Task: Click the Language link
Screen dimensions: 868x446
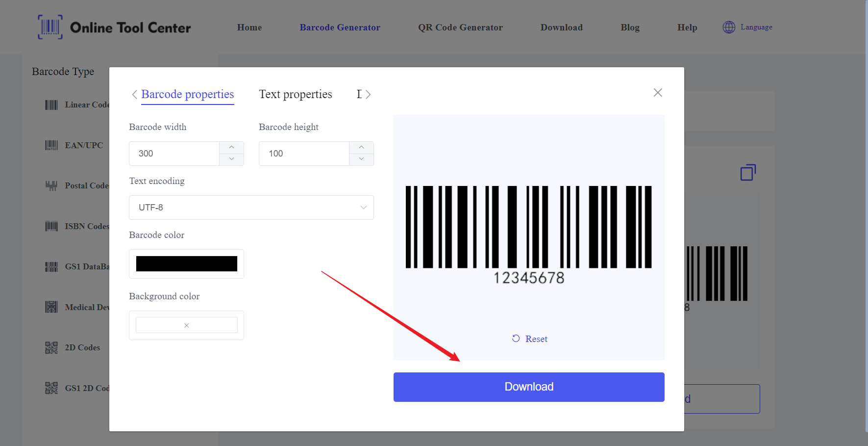Action: pyautogui.click(x=756, y=27)
